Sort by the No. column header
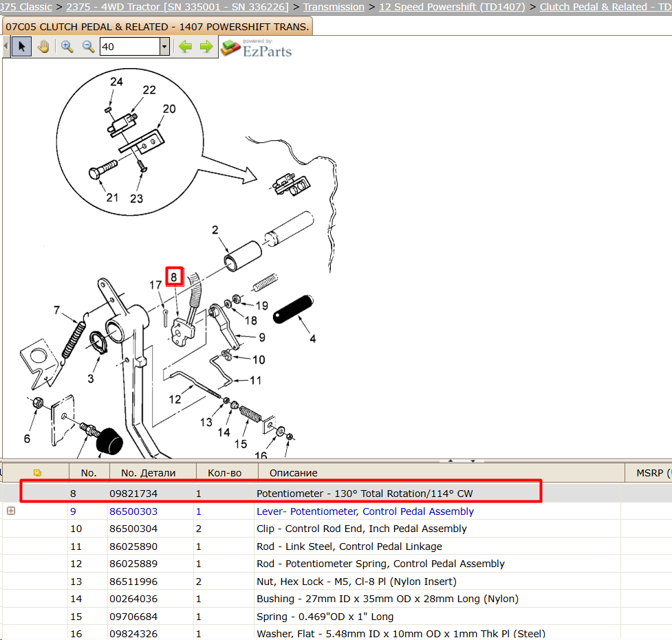Screen dimensions: 672x640 pos(89,473)
